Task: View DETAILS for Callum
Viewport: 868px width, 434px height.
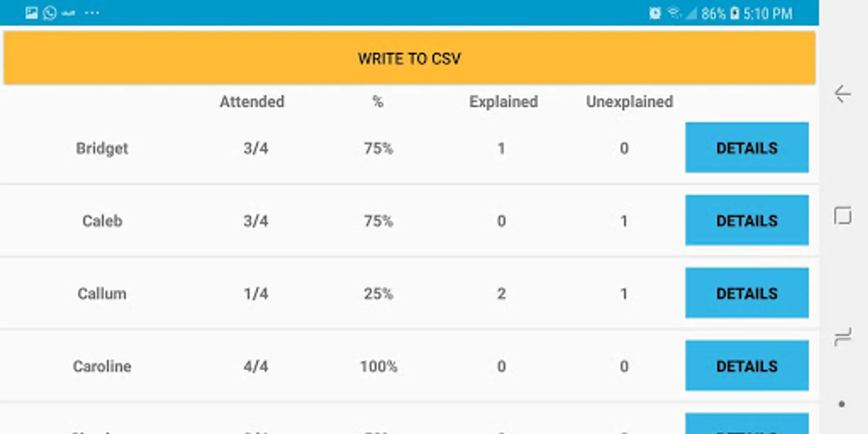Action: tap(747, 293)
